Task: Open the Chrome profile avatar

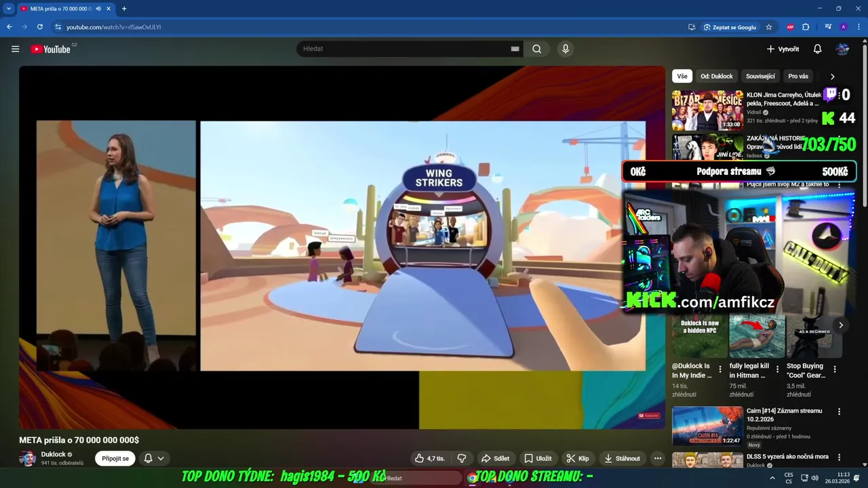Action: pyautogui.click(x=844, y=27)
